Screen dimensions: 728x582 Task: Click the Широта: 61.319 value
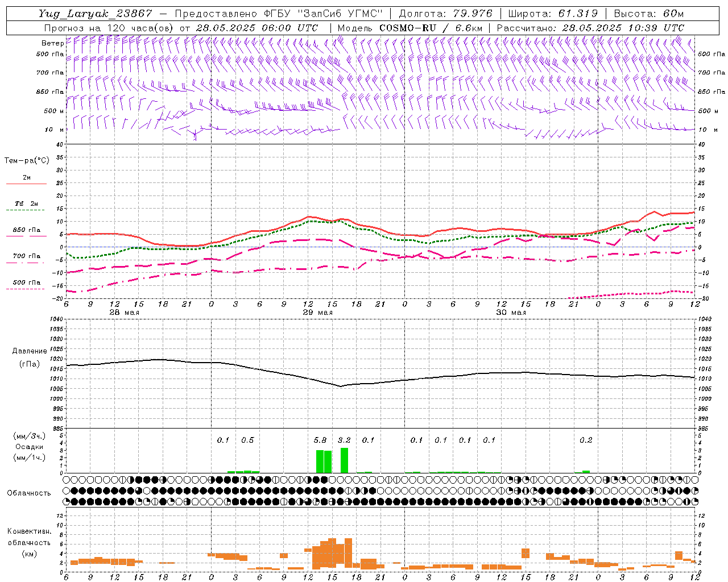(553, 14)
